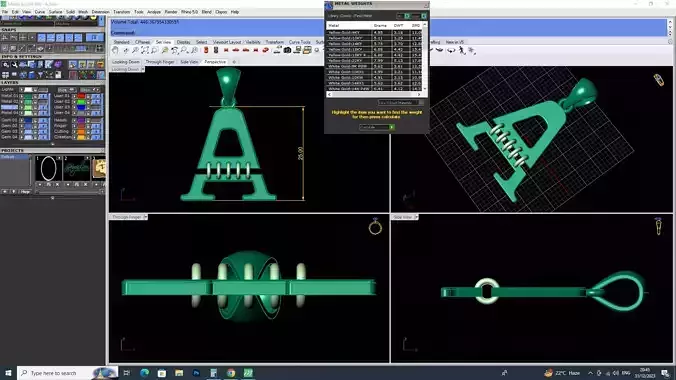This screenshot has width=676, height=380.
Task: Click the red cylinder icon in toolbar
Action: click(206, 50)
